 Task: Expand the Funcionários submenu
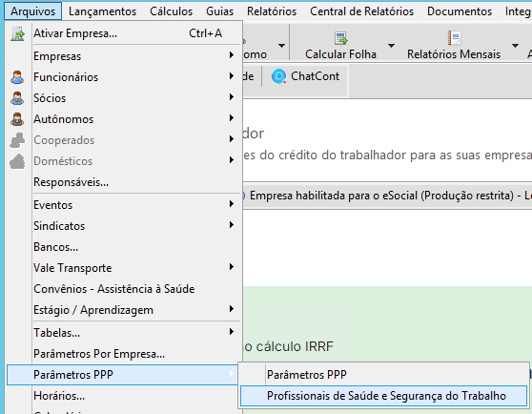[124, 77]
